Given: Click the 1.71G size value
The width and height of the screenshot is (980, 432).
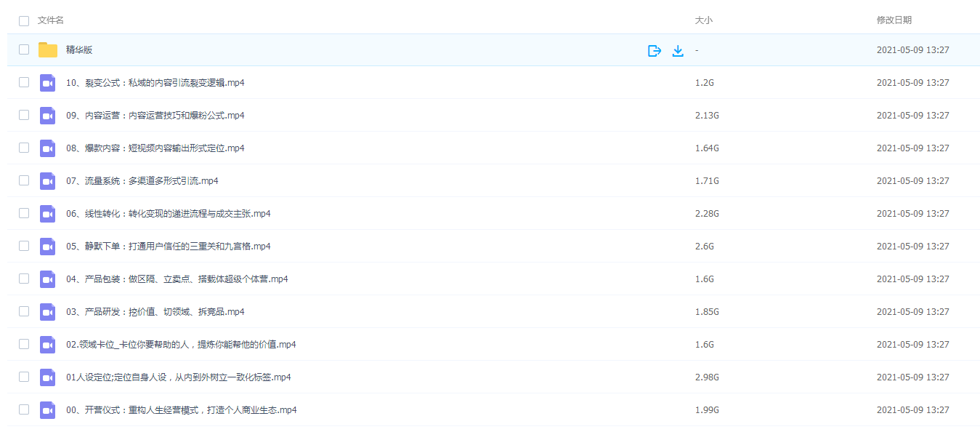Looking at the screenshot, I should [707, 181].
